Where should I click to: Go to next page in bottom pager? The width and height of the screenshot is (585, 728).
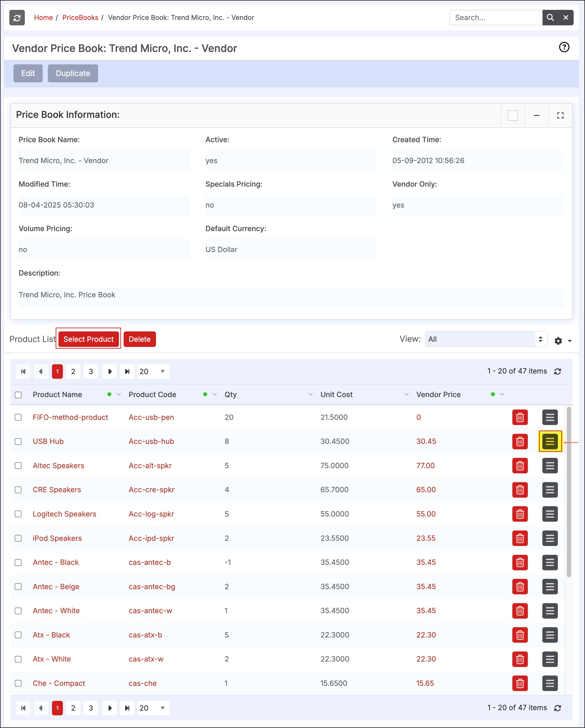(x=110, y=708)
